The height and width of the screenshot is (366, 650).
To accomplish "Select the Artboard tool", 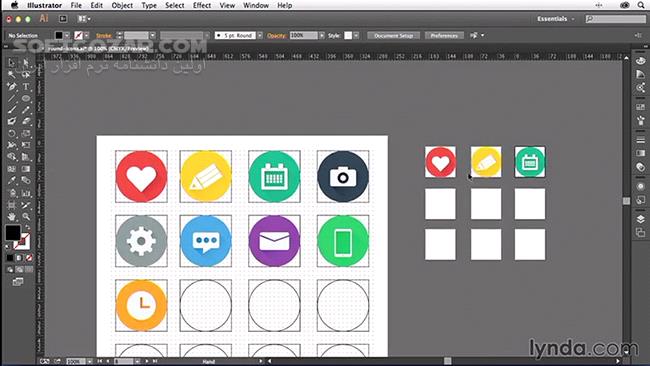I will [x=12, y=205].
